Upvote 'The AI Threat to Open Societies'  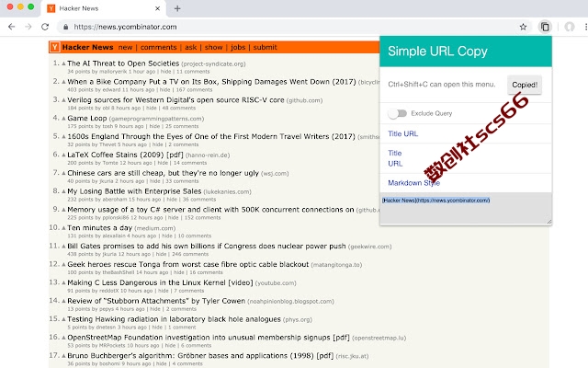pyautogui.click(x=63, y=63)
